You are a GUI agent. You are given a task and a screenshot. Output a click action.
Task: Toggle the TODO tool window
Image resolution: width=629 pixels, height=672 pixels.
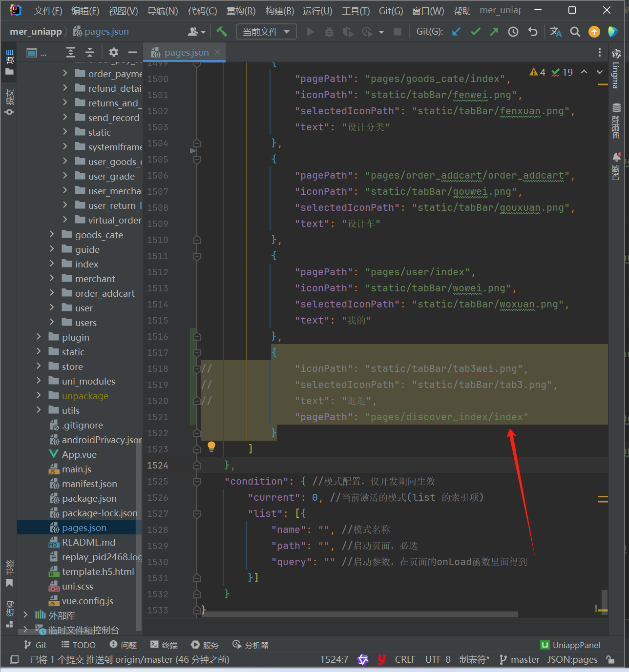(x=79, y=645)
